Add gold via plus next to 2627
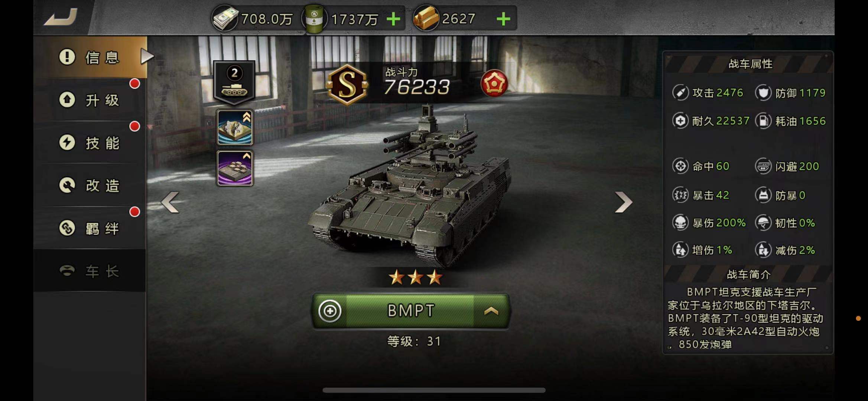 (x=503, y=19)
